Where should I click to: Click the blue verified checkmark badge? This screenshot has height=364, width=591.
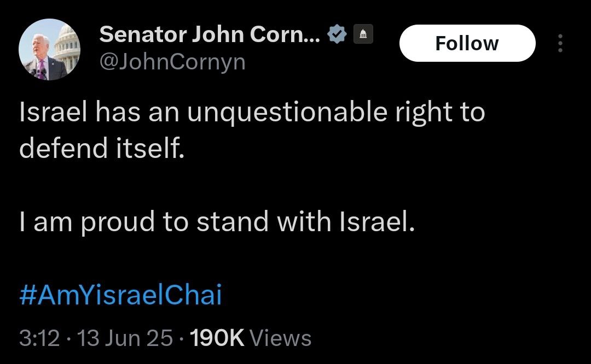point(336,35)
